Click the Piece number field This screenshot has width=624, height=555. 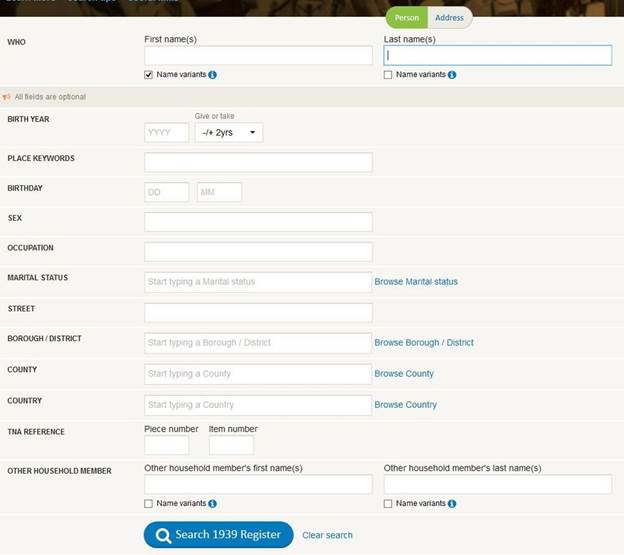167,445
